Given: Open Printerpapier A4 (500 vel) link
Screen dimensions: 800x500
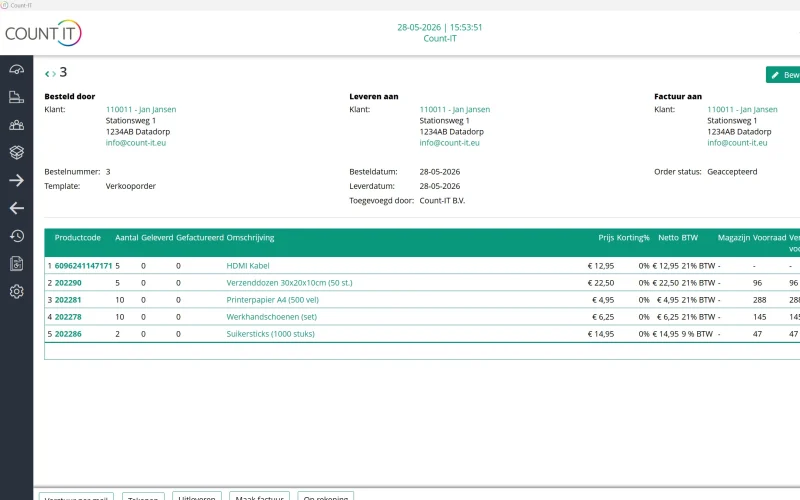Looking at the screenshot, I should click(272, 300).
